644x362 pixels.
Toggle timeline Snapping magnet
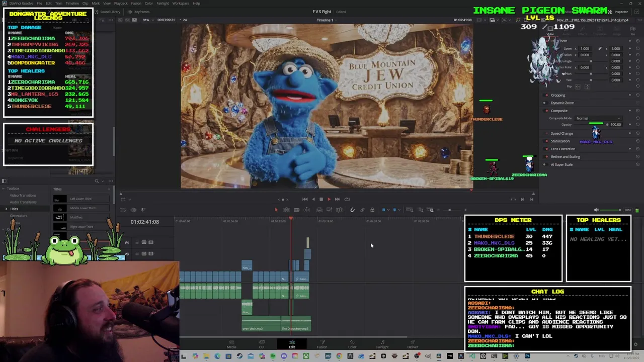tap(353, 210)
